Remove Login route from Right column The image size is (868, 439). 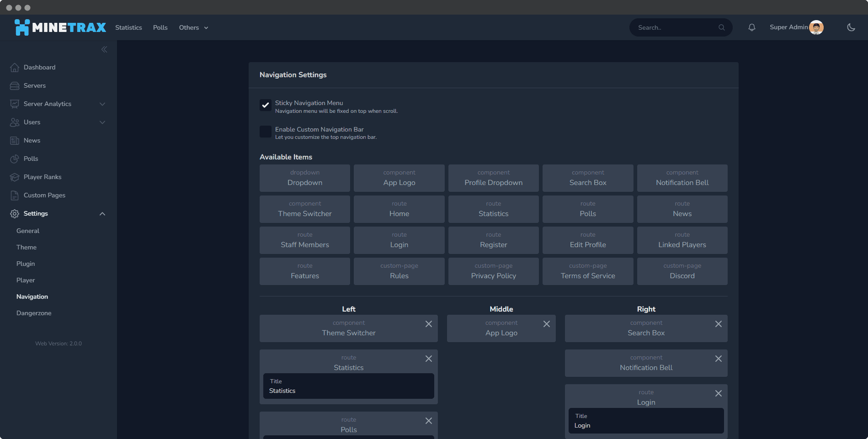point(719,393)
